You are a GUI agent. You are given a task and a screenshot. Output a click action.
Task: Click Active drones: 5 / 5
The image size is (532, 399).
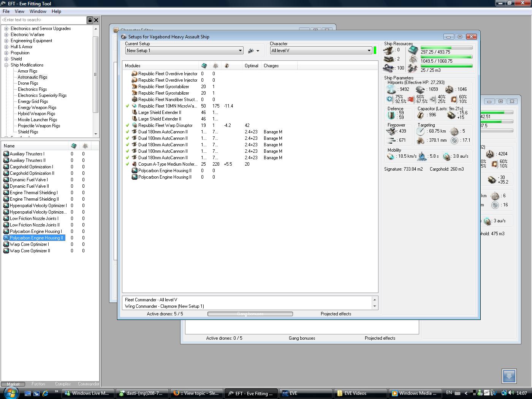(165, 314)
